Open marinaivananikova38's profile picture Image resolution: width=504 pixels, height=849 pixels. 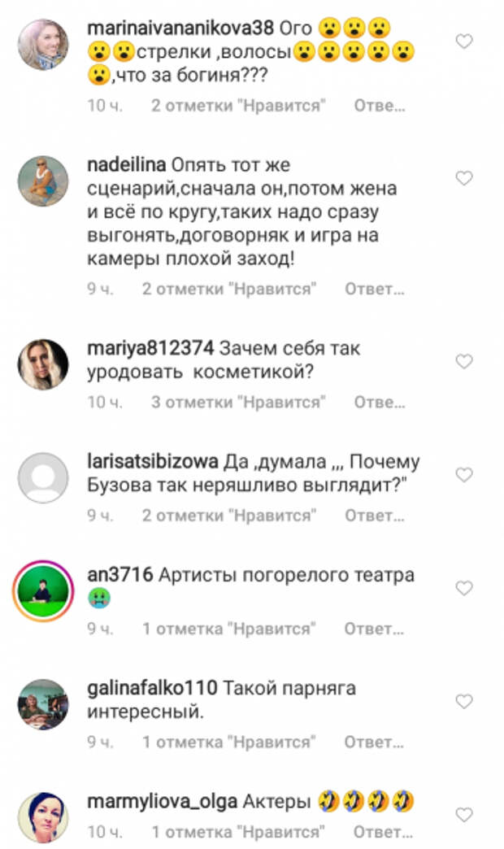[43, 45]
